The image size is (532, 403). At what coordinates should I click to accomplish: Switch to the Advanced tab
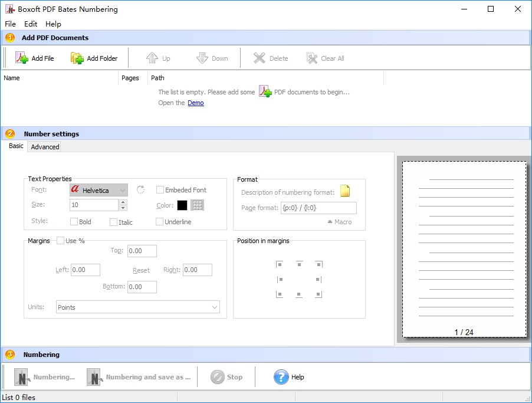click(x=45, y=147)
